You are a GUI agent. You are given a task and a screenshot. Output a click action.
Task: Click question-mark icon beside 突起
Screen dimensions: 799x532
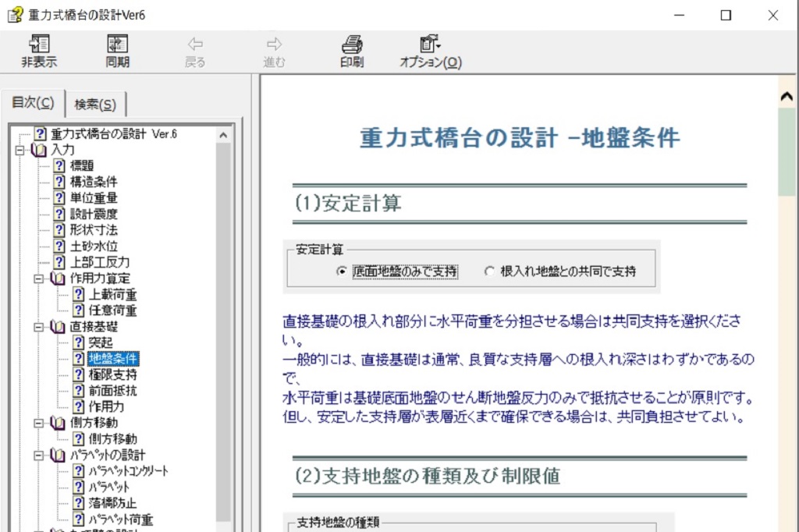(x=79, y=342)
